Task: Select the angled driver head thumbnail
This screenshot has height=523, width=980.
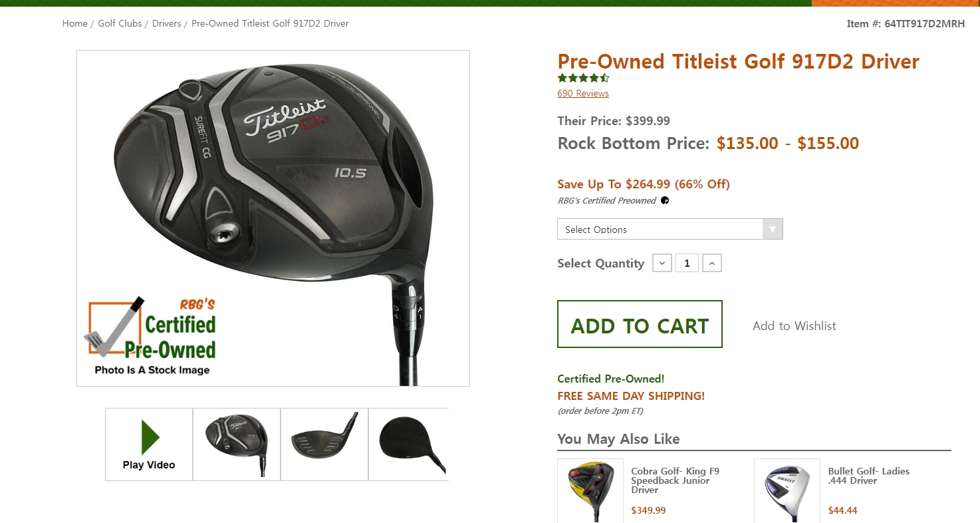Action: coord(237,444)
